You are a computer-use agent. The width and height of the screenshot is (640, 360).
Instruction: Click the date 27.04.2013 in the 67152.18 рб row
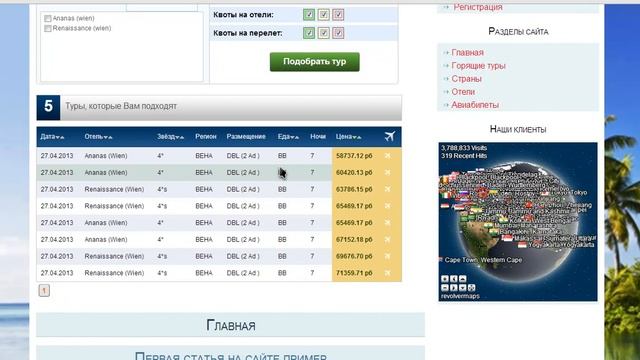pos(57,240)
